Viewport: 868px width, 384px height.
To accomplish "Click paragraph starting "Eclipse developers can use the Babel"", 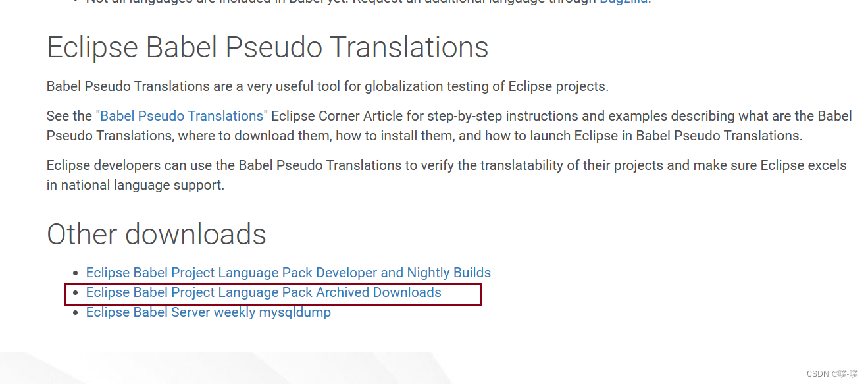I will click(446, 175).
